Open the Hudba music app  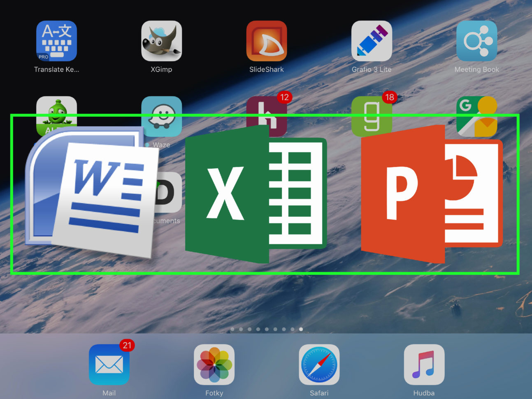tap(424, 365)
